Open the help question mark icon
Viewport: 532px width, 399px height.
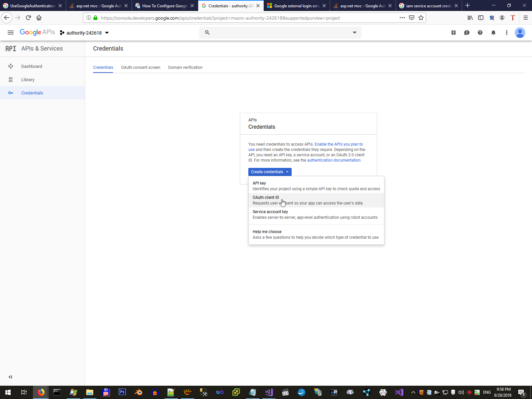480,33
